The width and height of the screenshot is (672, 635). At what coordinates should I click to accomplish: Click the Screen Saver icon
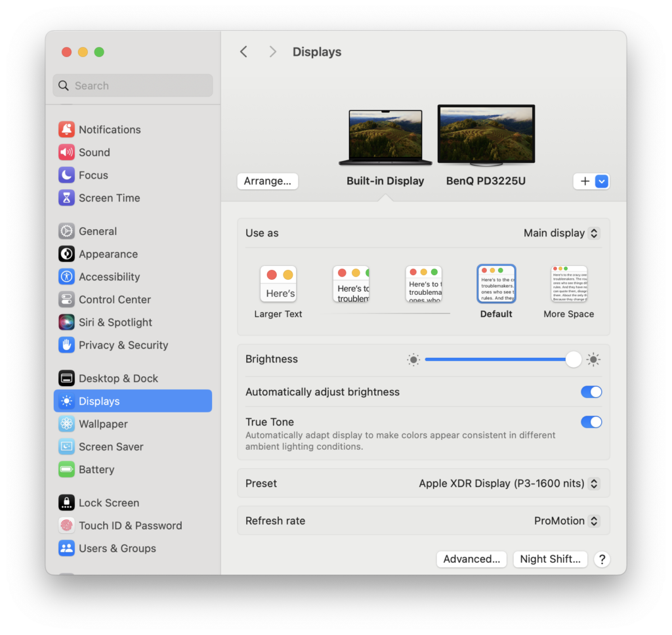click(66, 447)
